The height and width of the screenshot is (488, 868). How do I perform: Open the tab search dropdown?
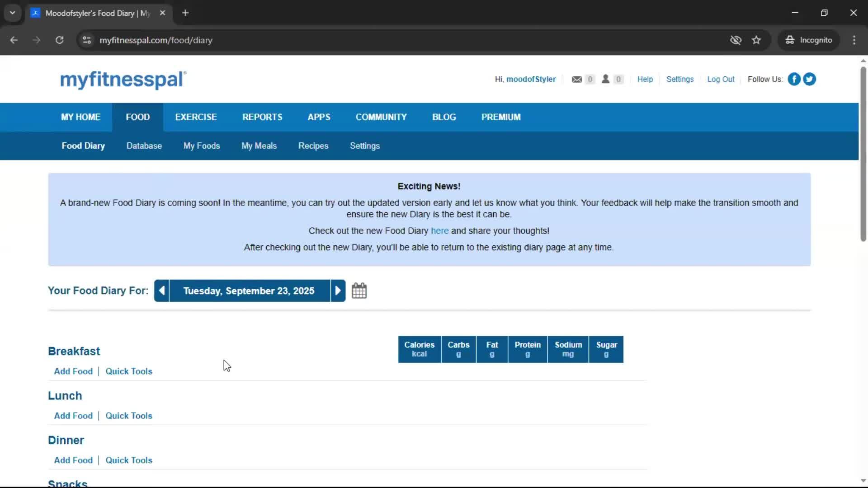(13, 13)
